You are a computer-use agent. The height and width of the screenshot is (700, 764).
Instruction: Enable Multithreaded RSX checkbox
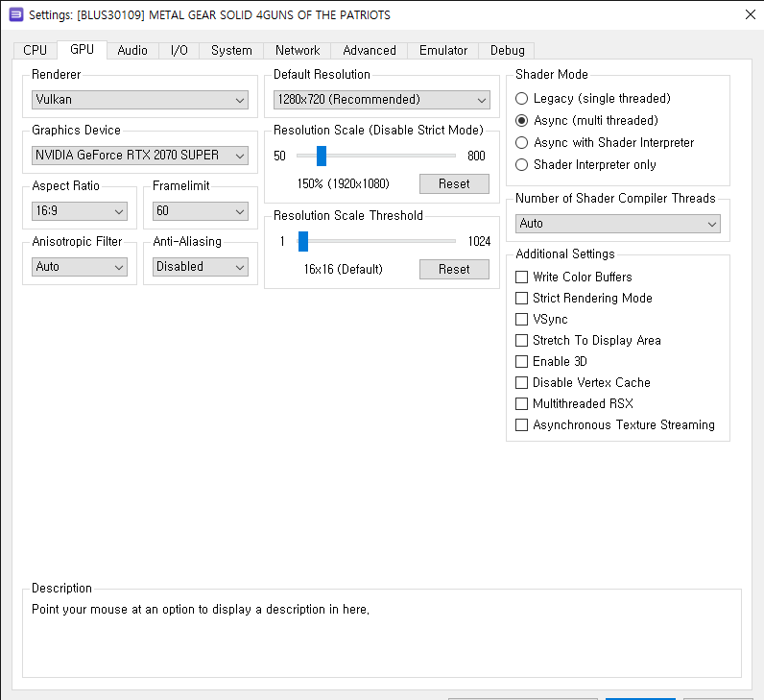[x=575, y=403]
